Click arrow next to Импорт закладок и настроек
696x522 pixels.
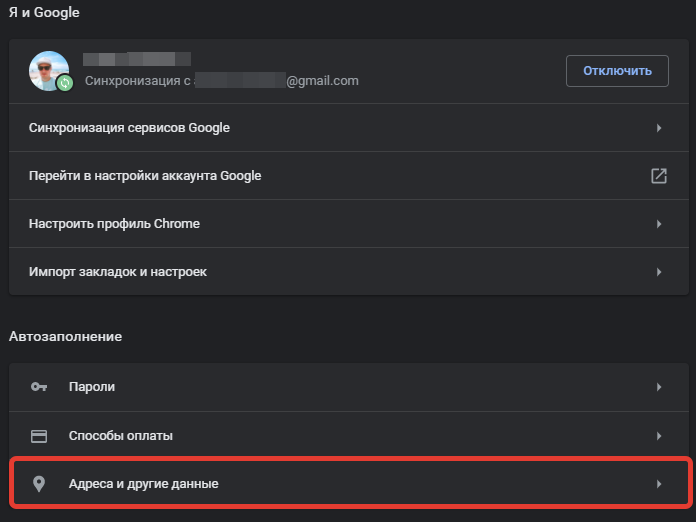(659, 272)
